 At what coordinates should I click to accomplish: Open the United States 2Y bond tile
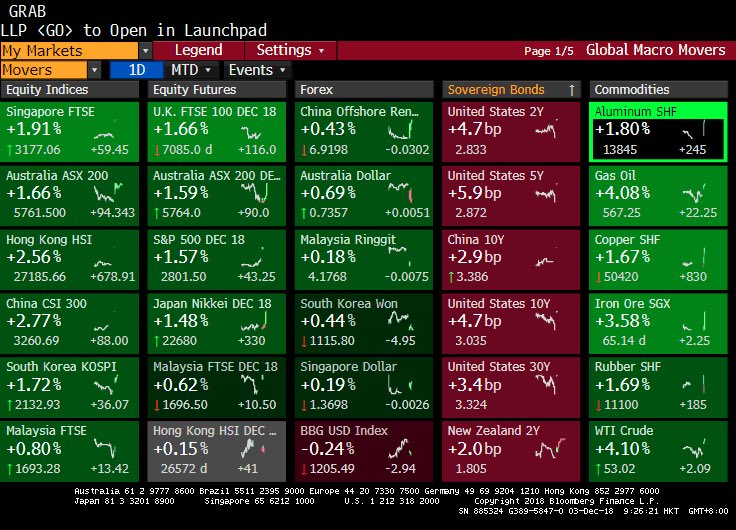click(x=511, y=132)
